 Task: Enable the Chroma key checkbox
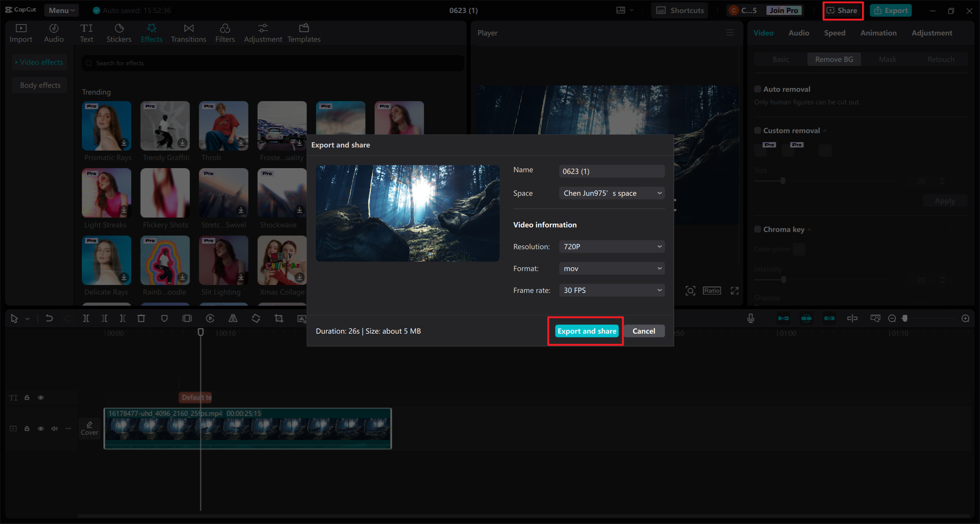point(758,229)
